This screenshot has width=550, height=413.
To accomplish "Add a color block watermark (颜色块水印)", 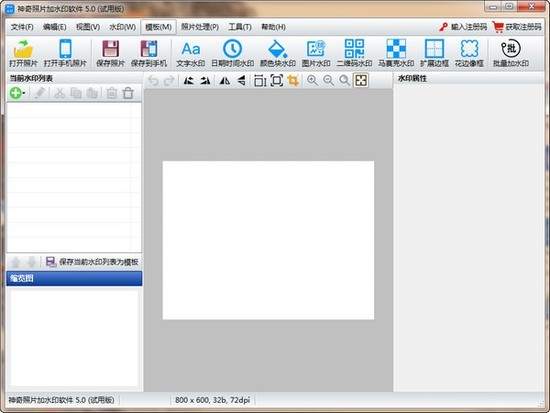I will pyautogui.click(x=277, y=53).
